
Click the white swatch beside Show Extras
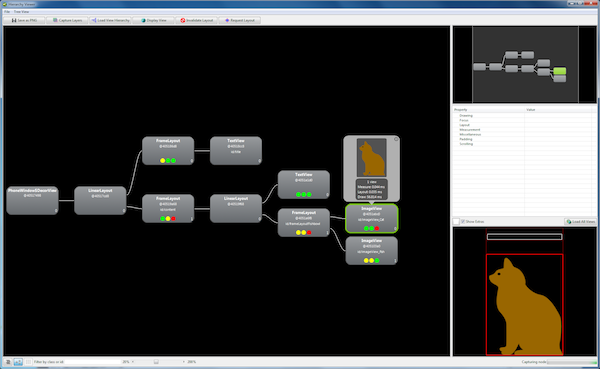(456, 222)
